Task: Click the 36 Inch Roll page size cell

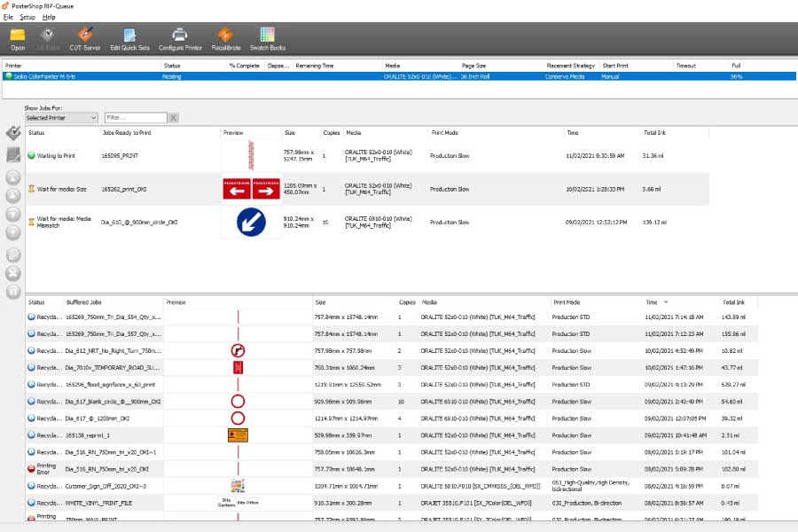Action: [475, 76]
